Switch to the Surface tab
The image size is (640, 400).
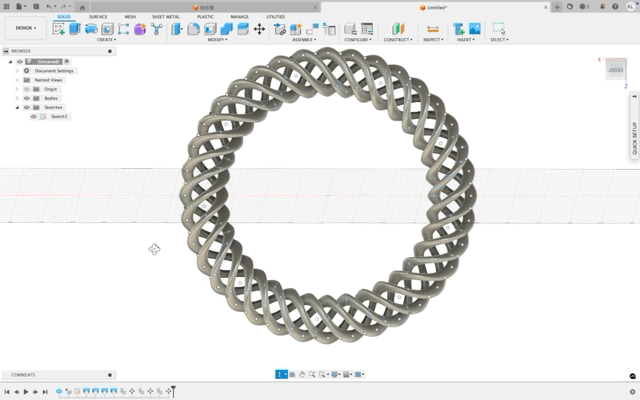pos(98,17)
